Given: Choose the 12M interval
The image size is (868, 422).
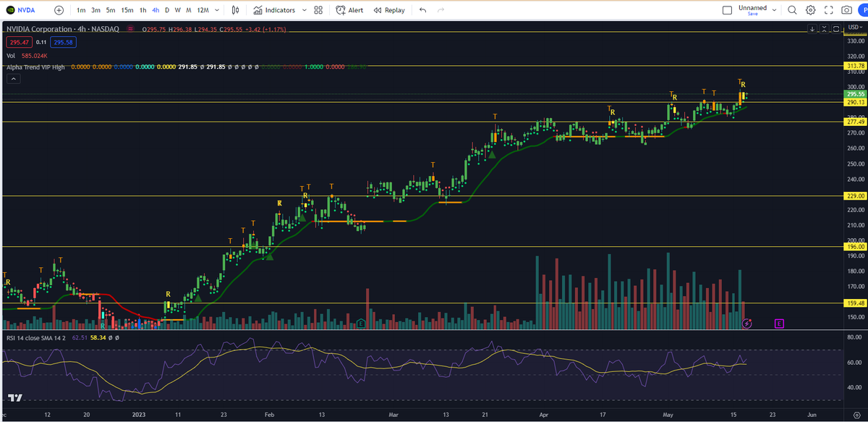Looking at the screenshot, I should (203, 10).
